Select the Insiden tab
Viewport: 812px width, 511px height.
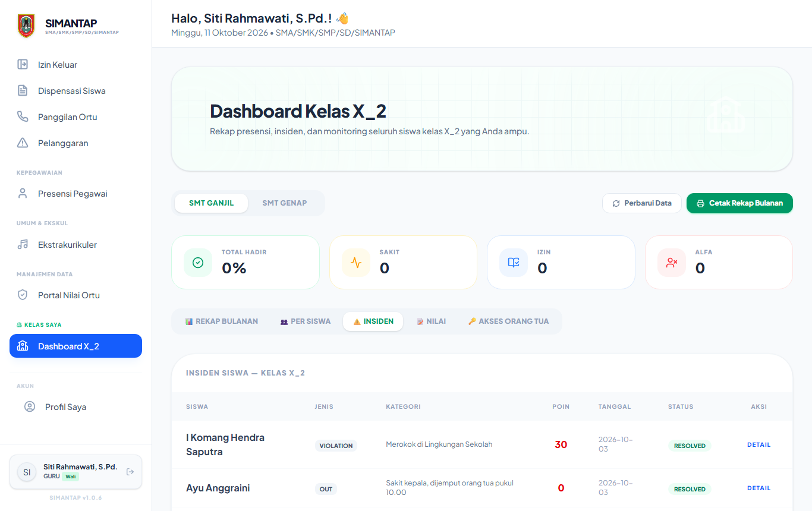tap(373, 321)
